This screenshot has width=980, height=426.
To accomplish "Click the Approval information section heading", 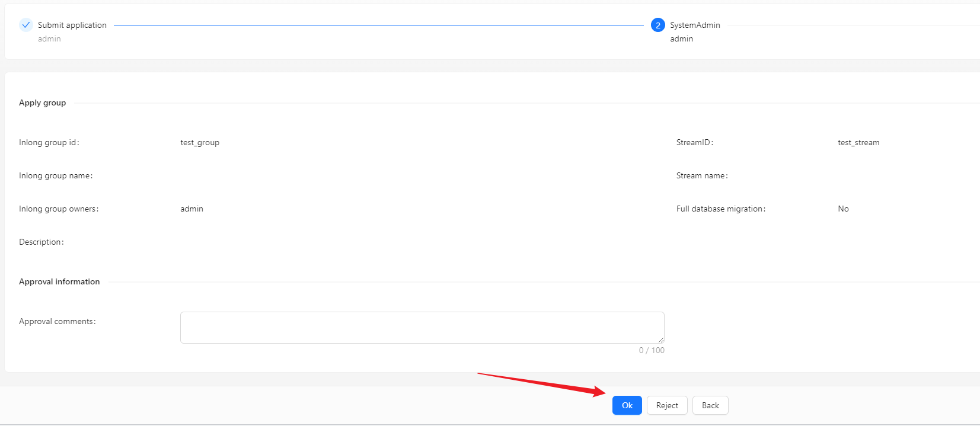I will tap(59, 281).
